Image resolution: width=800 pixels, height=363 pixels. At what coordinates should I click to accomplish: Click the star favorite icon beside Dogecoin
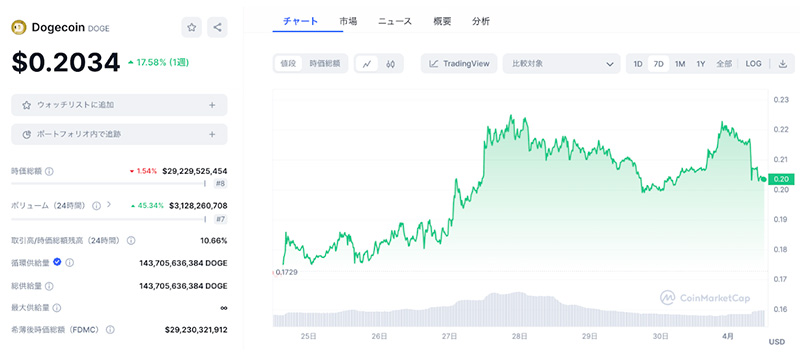(x=191, y=28)
